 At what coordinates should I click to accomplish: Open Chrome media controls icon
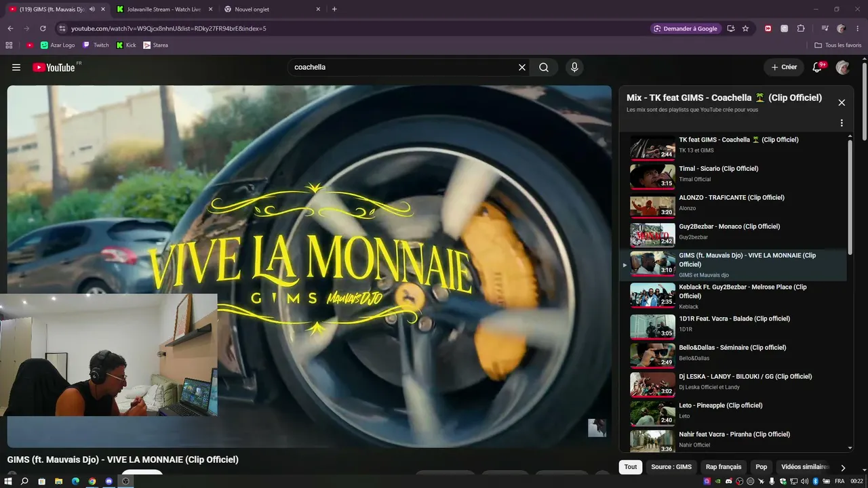(825, 28)
